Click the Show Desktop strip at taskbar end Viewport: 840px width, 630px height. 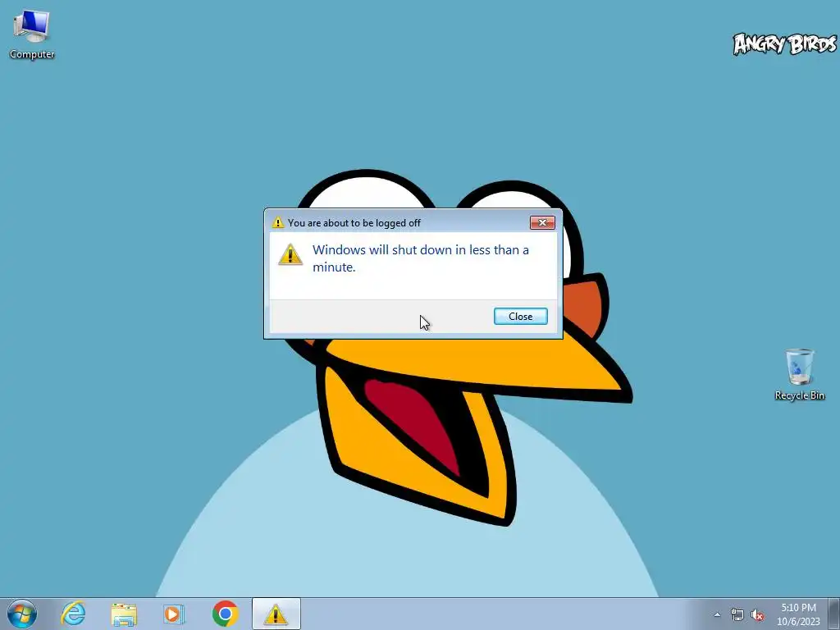834,614
